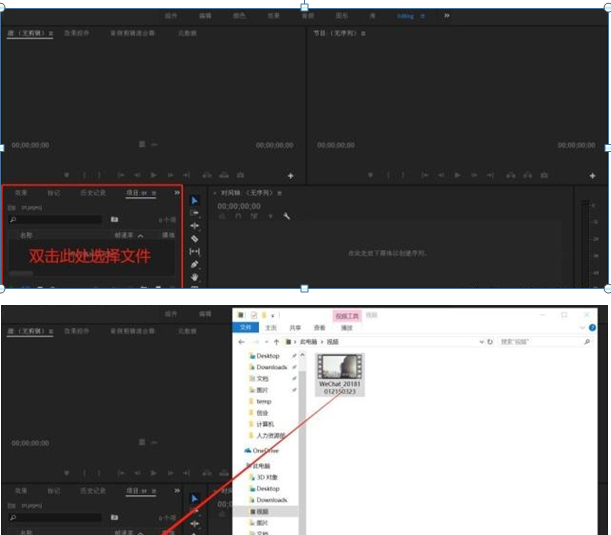Click Extract button on Program monitor
The width and height of the screenshot is (611, 535).
click(528, 175)
